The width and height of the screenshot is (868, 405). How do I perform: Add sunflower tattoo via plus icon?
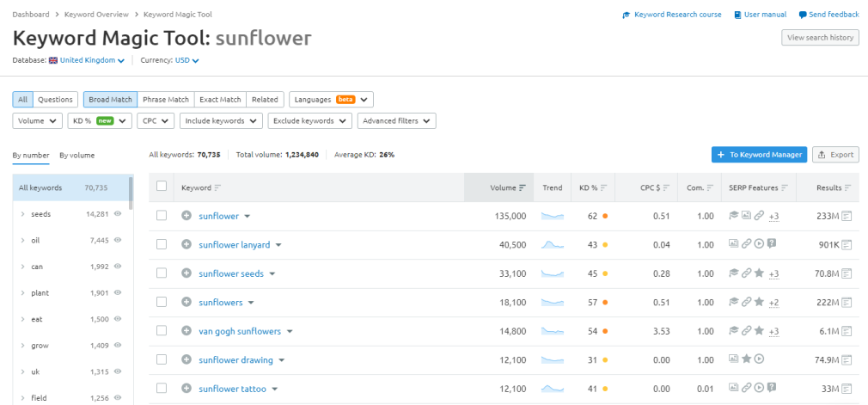186,389
